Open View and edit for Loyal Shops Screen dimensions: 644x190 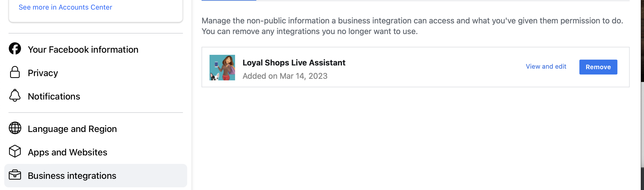point(546,67)
